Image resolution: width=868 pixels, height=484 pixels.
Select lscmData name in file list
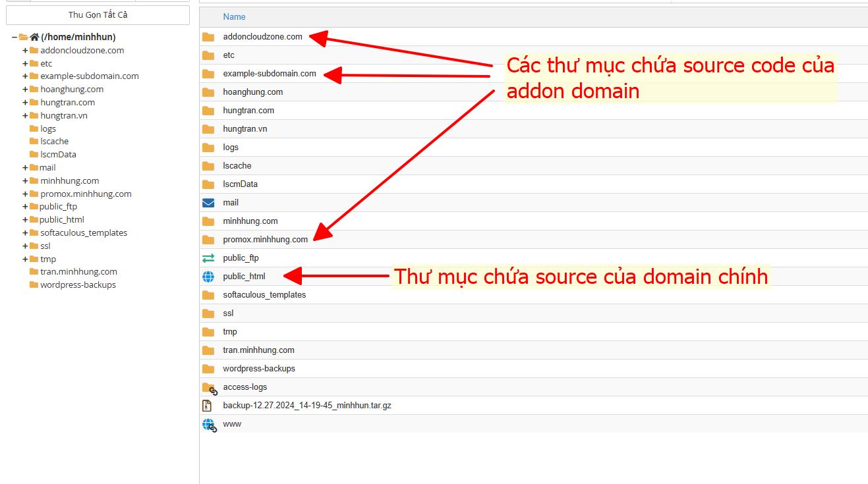point(240,184)
